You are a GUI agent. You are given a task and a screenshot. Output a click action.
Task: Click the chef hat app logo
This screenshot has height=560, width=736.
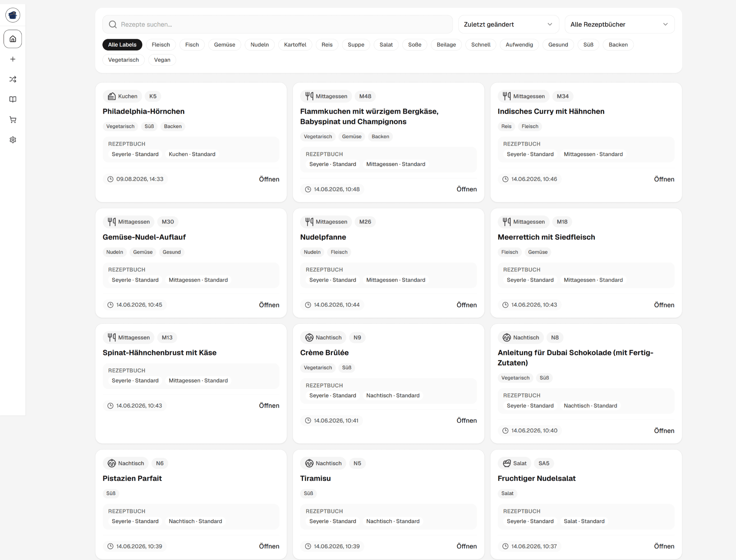pos(13,15)
